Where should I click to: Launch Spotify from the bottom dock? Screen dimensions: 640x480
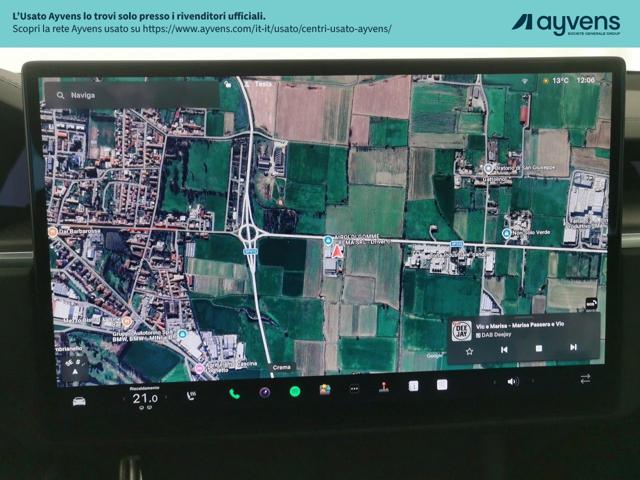[x=295, y=391]
